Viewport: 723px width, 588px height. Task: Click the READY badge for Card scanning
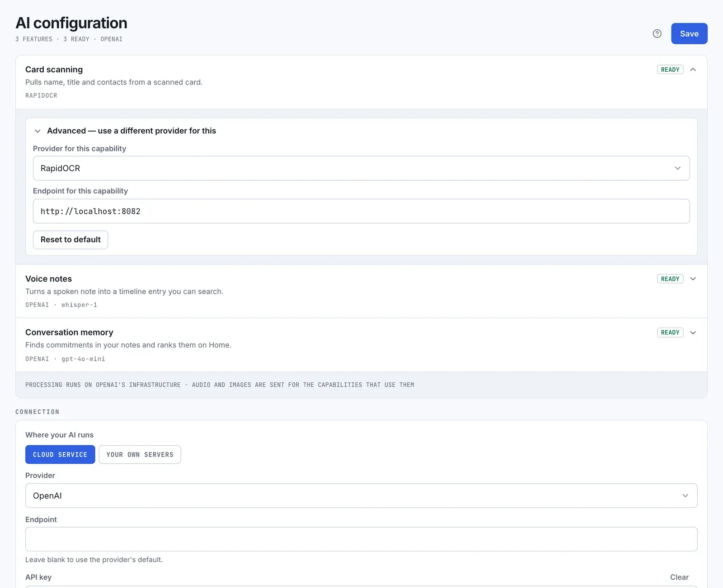coord(670,70)
